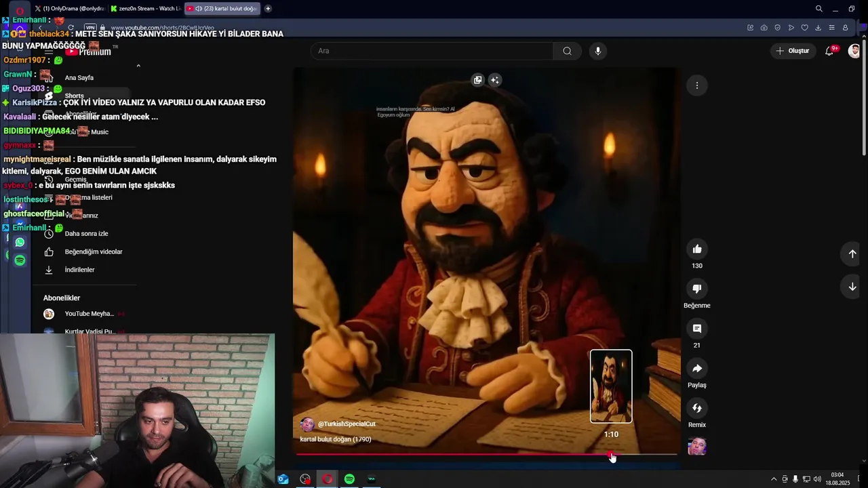Open Spotify in the Opera sidebar
The width and height of the screenshot is (868, 488).
click(x=20, y=260)
